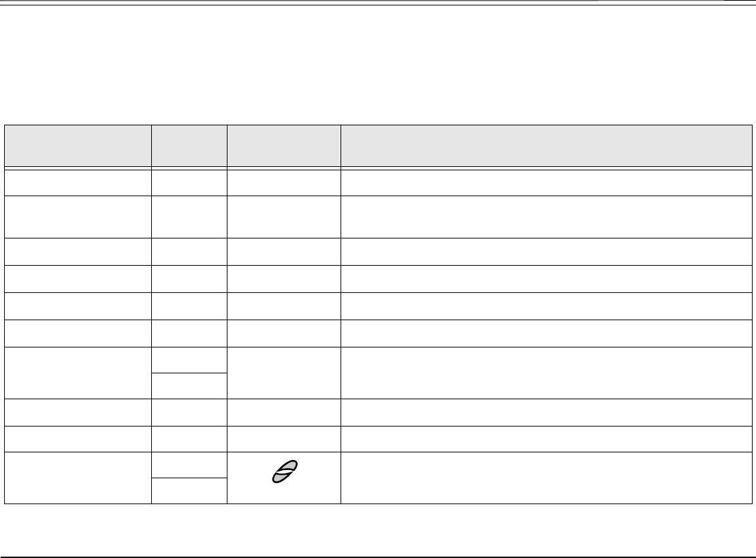Viewport: 756px width, 558px height.
Task: Select the second gray header cell of the table
Action: [189, 146]
